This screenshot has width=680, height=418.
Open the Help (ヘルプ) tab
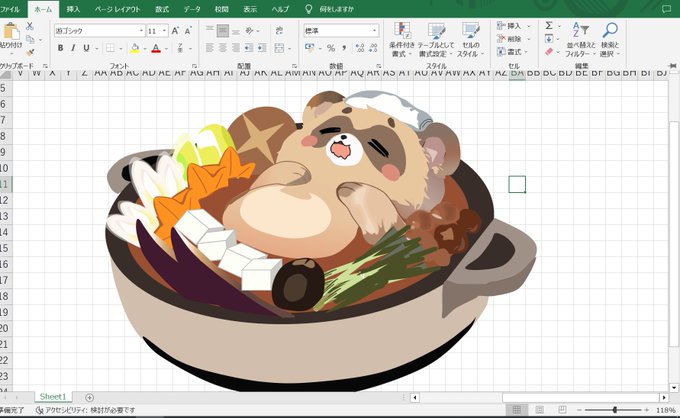click(x=280, y=9)
